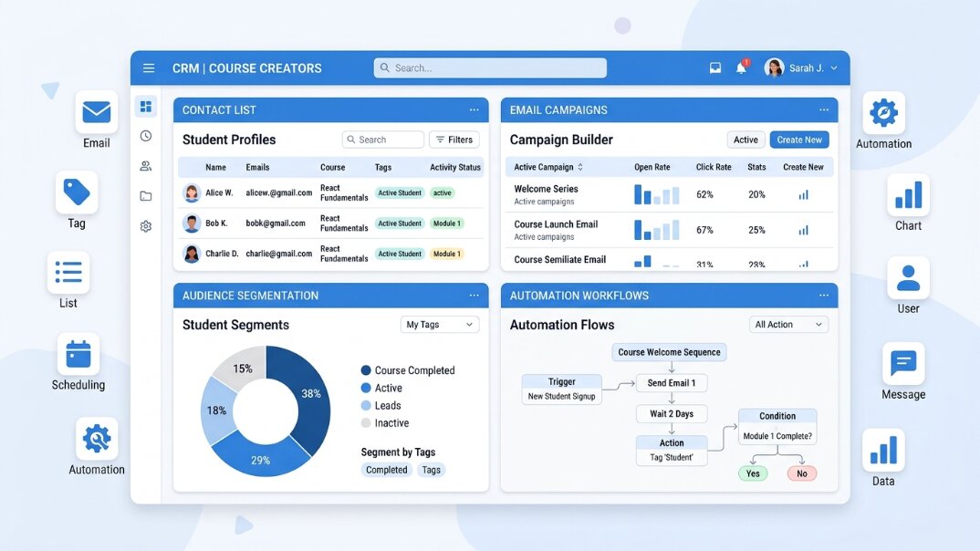Open the contacts people icon in sidebar

coord(146,165)
